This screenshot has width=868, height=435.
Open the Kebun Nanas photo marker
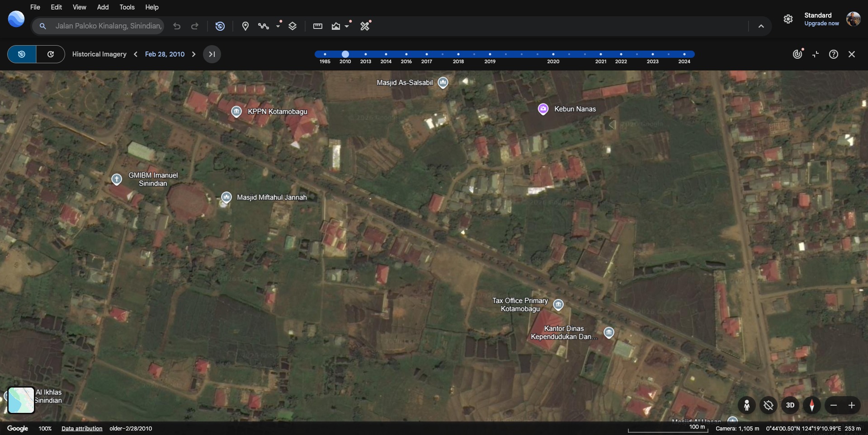tap(543, 109)
